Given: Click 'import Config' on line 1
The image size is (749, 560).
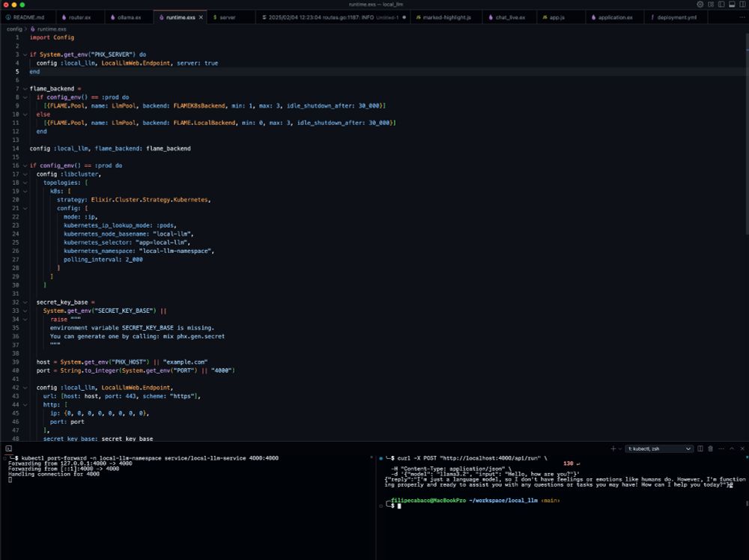Looking at the screenshot, I should [x=52, y=37].
